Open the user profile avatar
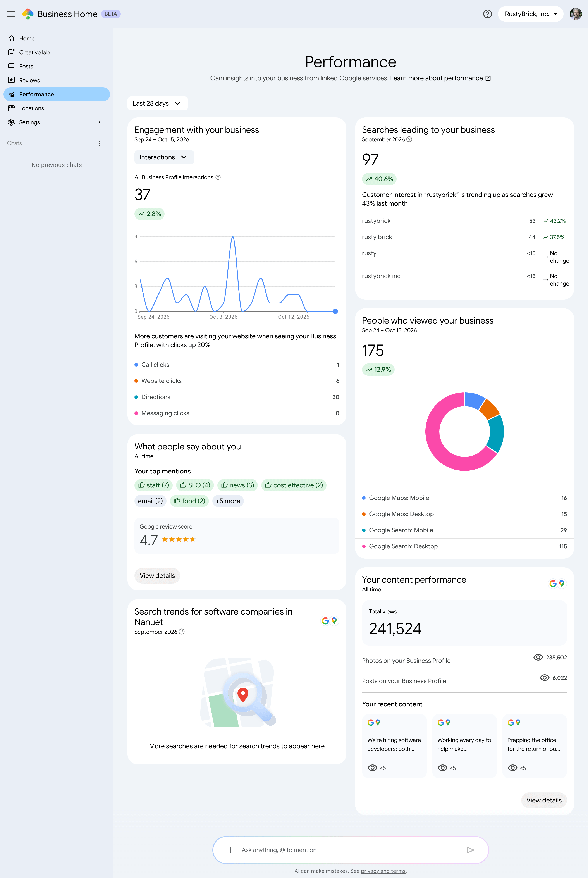Viewport: 588px width, 878px height. [575, 14]
